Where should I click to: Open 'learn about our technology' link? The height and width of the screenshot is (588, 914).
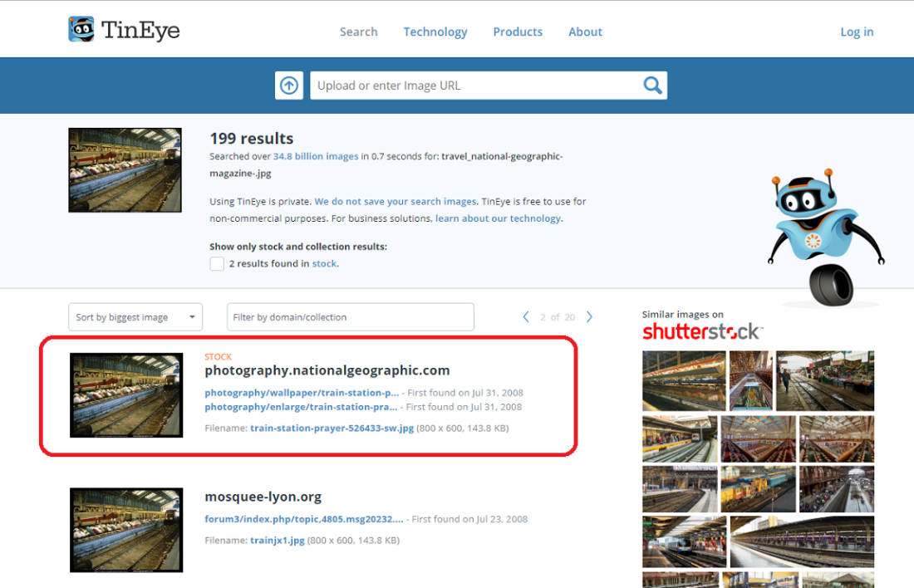pyautogui.click(x=498, y=218)
